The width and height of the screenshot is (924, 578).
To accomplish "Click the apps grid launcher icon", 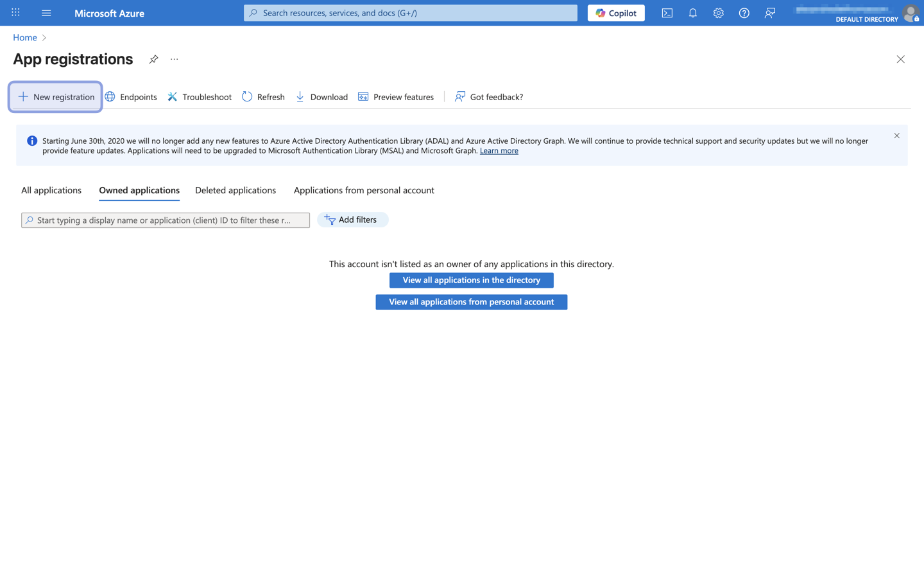I will (15, 13).
